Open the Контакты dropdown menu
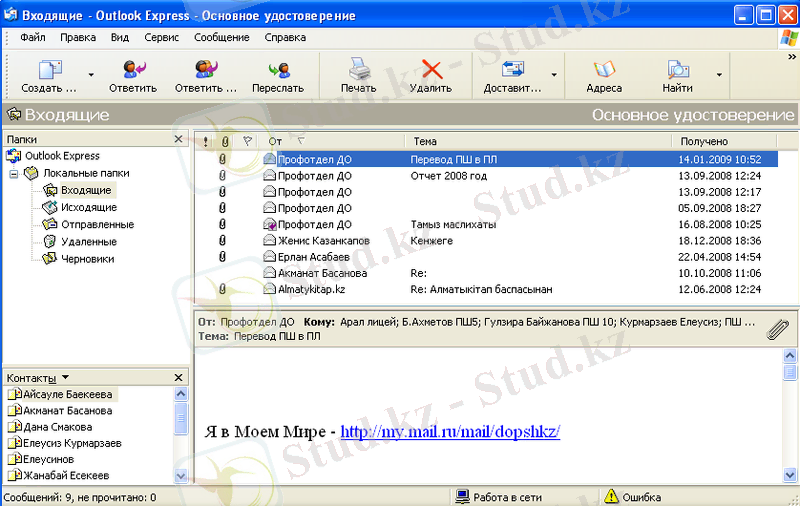Screen dimensions: 800x506 point(65,377)
